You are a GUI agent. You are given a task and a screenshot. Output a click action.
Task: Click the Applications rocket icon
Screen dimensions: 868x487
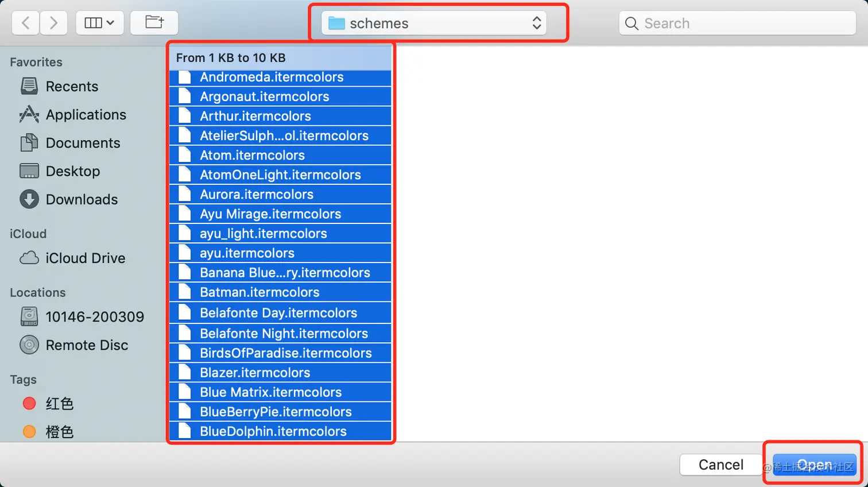(29, 114)
